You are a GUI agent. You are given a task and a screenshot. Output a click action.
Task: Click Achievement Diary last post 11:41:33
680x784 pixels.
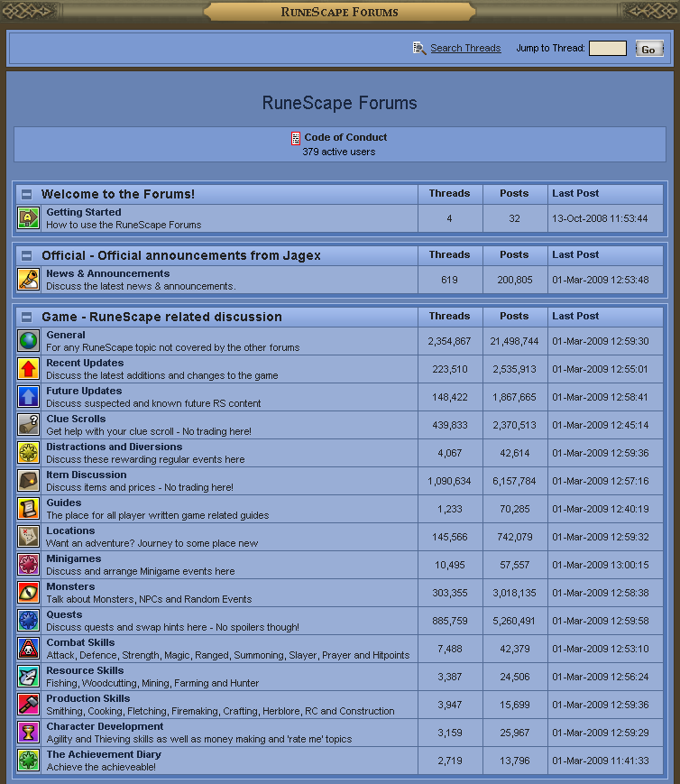click(601, 761)
